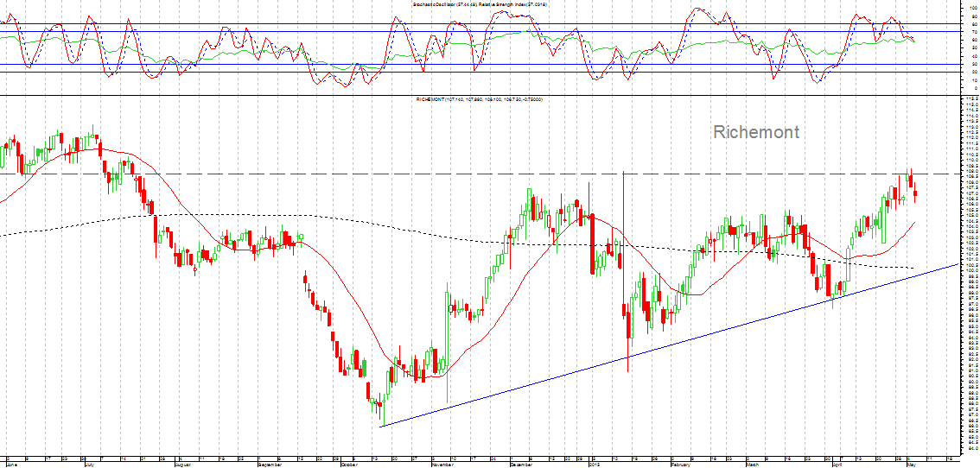This screenshot has height=468, width=980.
Task: Select the Stochastic Oscillator indicator header label
Action: (446, 4)
